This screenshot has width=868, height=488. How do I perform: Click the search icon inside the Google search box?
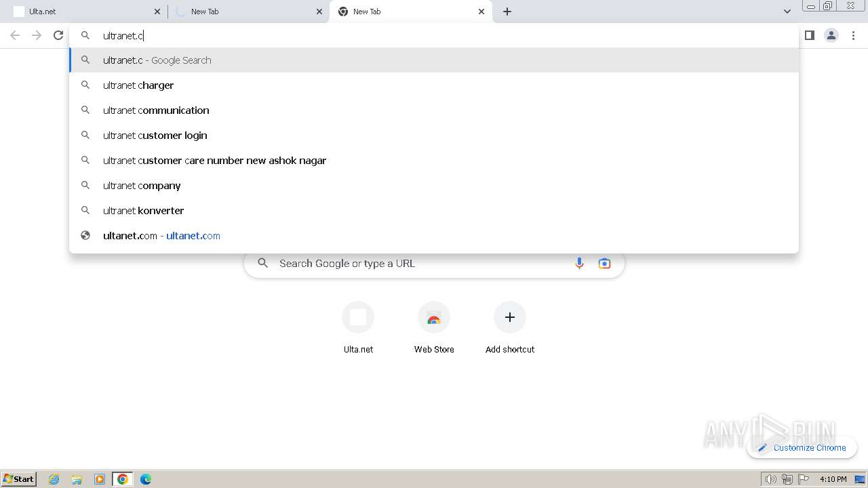pos(263,264)
